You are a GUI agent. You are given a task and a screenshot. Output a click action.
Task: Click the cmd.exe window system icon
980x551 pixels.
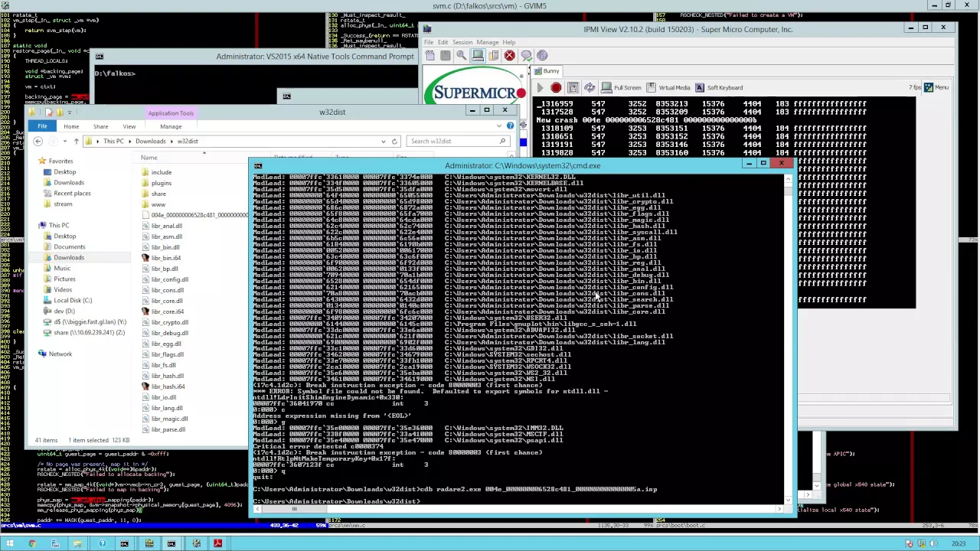tap(258, 165)
